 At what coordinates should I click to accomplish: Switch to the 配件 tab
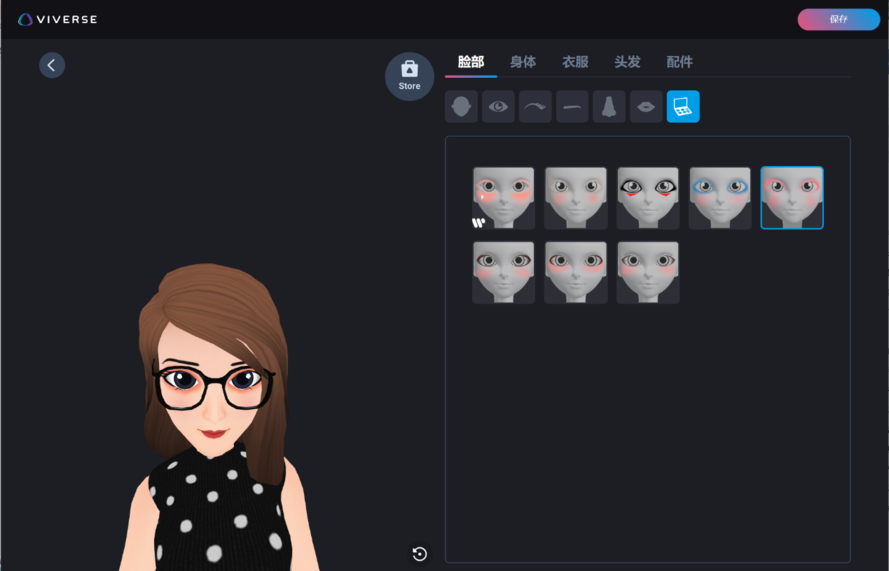679,62
